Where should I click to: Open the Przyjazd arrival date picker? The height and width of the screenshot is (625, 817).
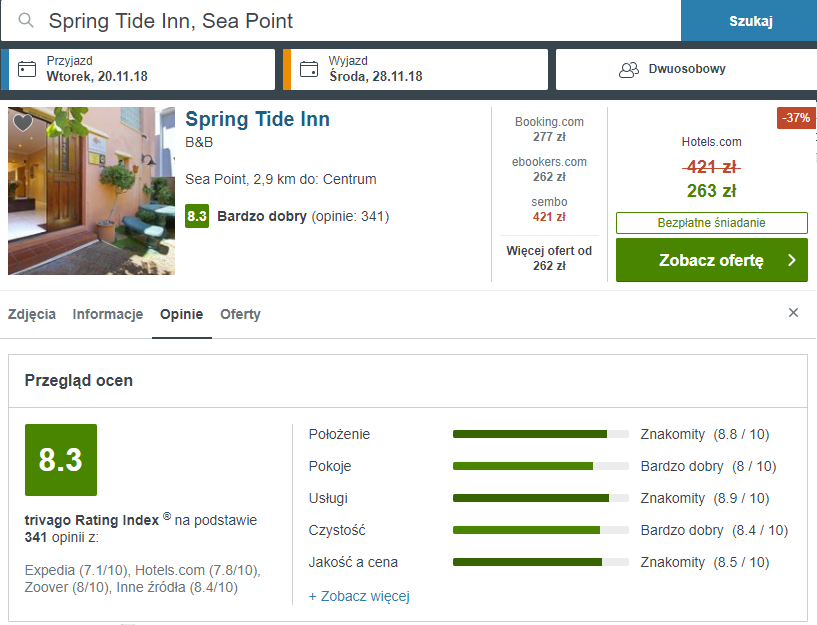[x=141, y=69]
